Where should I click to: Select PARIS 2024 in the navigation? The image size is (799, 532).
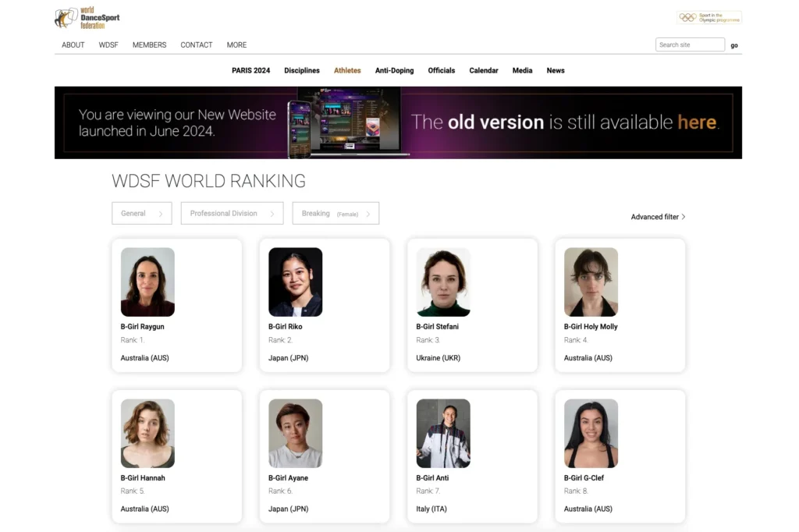pyautogui.click(x=250, y=70)
